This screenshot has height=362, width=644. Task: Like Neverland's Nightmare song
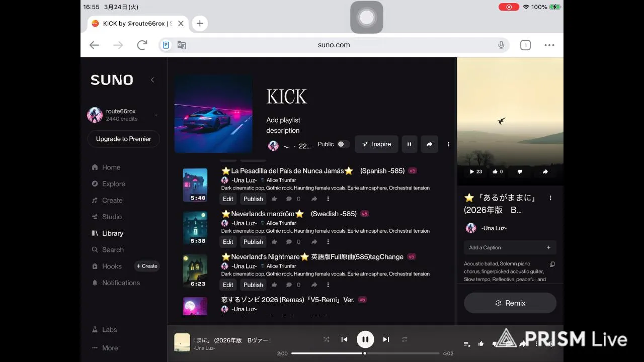274,285
